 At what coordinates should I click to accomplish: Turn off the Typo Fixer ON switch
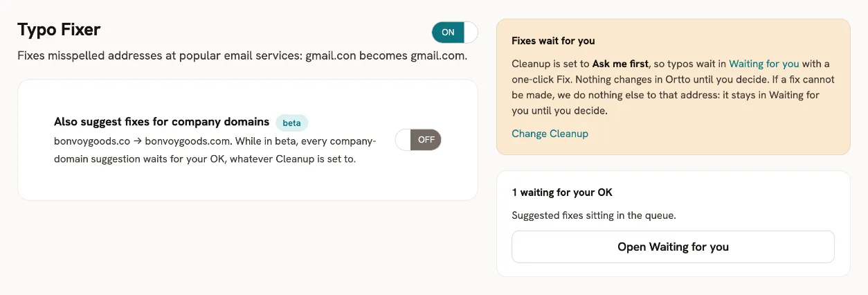point(455,33)
